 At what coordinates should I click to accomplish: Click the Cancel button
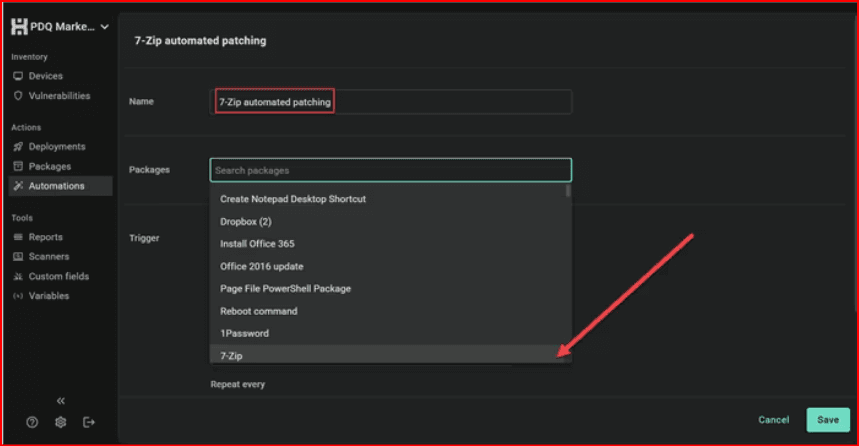pos(774,420)
